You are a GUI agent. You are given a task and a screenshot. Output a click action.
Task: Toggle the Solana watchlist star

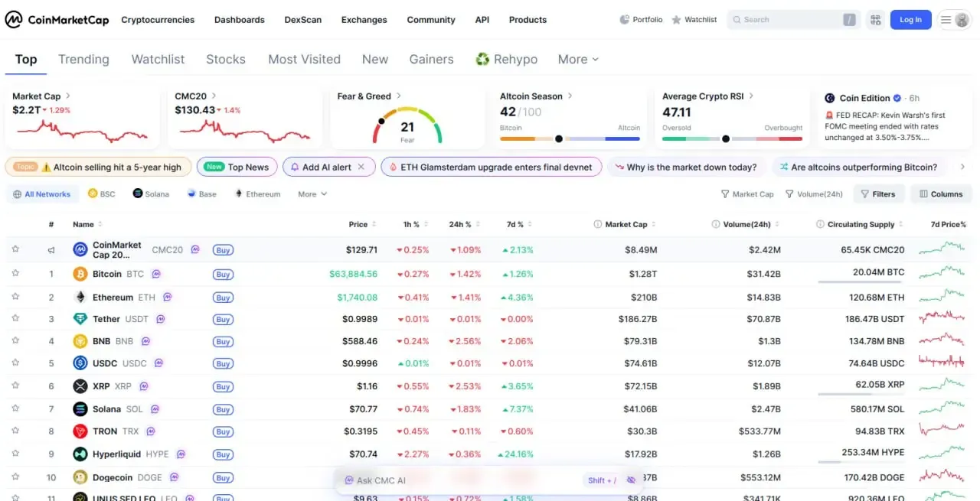(15, 408)
